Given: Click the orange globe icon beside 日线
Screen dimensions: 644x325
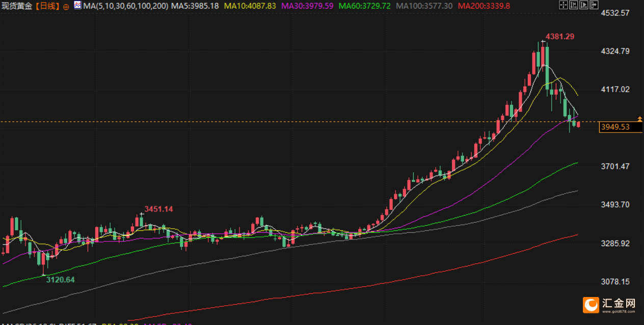Looking at the screenshot, I should [x=66, y=7].
